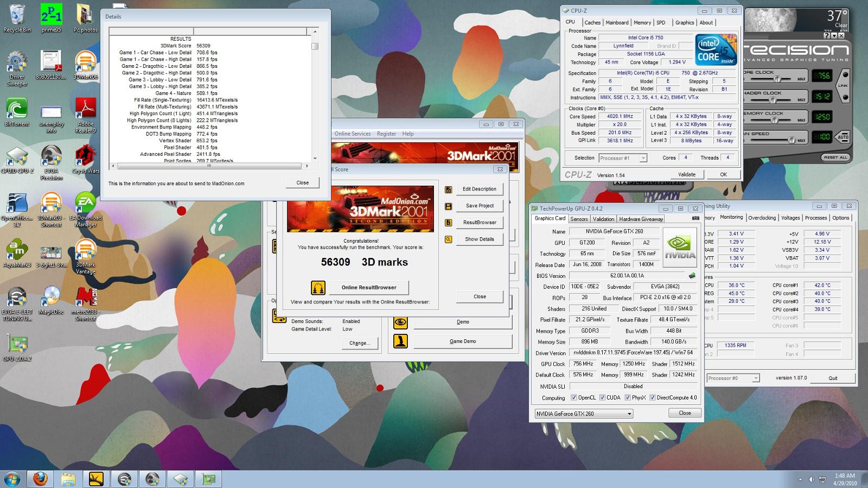Image resolution: width=868 pixels, height=488 pixels.
Task: Select the Overclocking tab in tuning utility
Action: pos(762,218)
